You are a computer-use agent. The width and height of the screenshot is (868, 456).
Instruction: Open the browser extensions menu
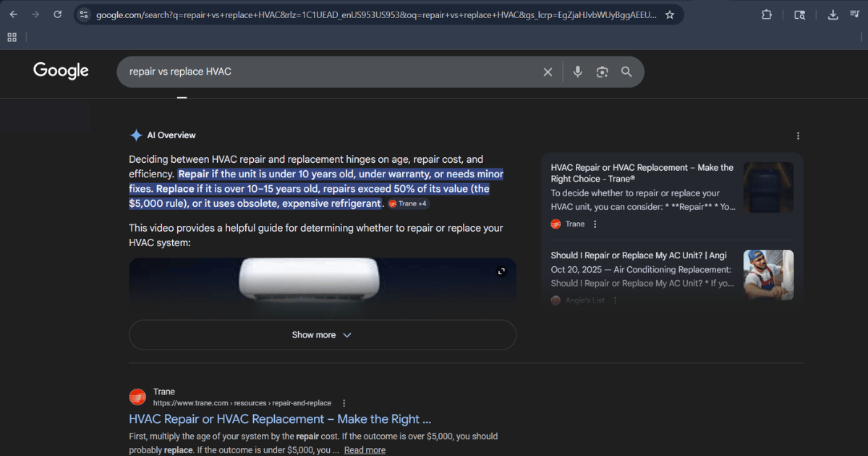click(767, 14)
